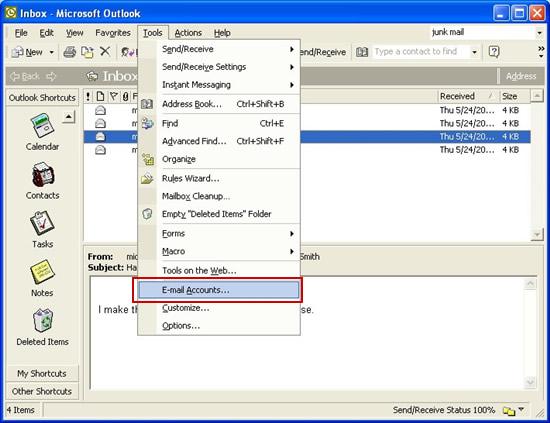The image size is (550, 423).
Task: Open the Actions menu
Action: 188,33
